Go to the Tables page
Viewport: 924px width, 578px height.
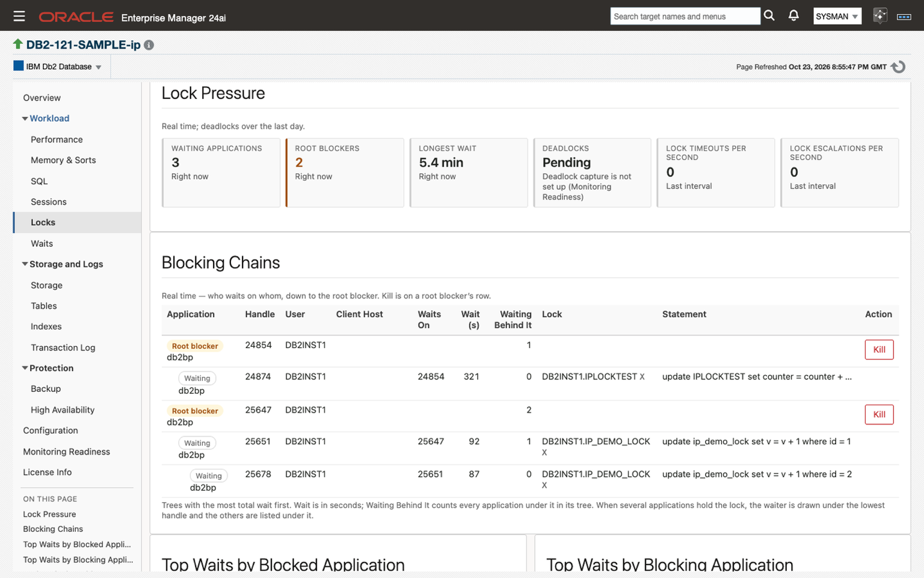coord(44,306)
